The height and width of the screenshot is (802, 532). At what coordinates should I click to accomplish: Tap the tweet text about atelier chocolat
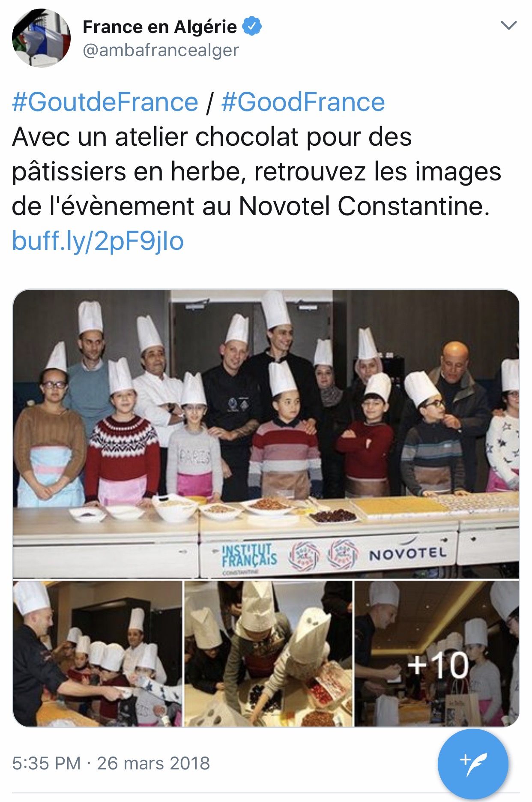tap(256, 171)
